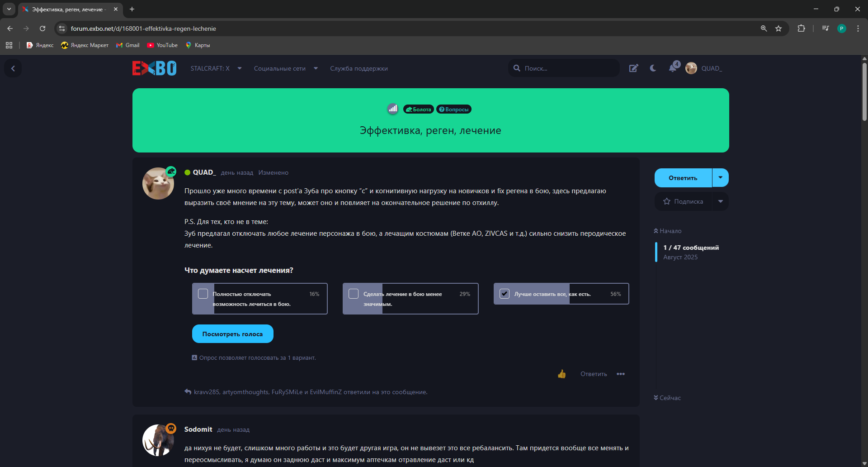Jump to Начало in post scrubber
Screen dimensions: 868x467
(x=667, y=231)
